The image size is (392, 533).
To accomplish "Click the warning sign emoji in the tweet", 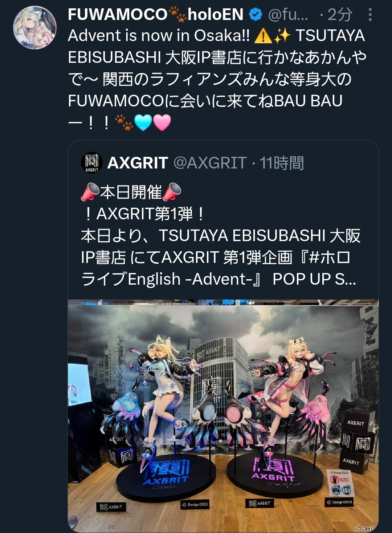I will click(x=263, y=36).
